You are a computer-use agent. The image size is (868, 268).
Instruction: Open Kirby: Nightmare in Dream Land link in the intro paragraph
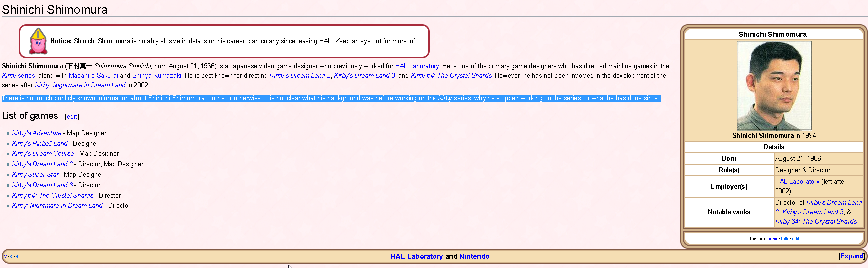(x=80, y=85)
